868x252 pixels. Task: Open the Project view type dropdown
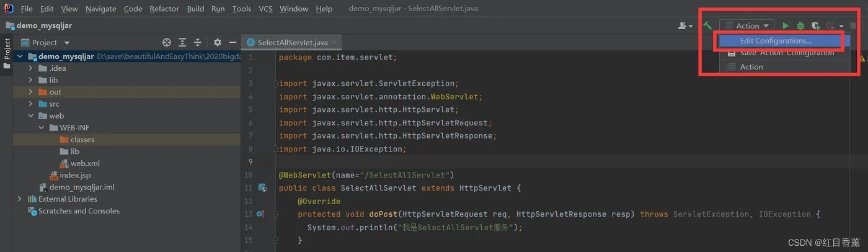click(x=67, y=43)
